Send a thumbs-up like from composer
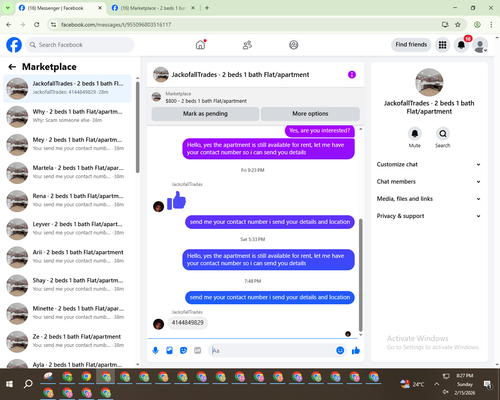The image size is (500, 400). pos(356,350)
